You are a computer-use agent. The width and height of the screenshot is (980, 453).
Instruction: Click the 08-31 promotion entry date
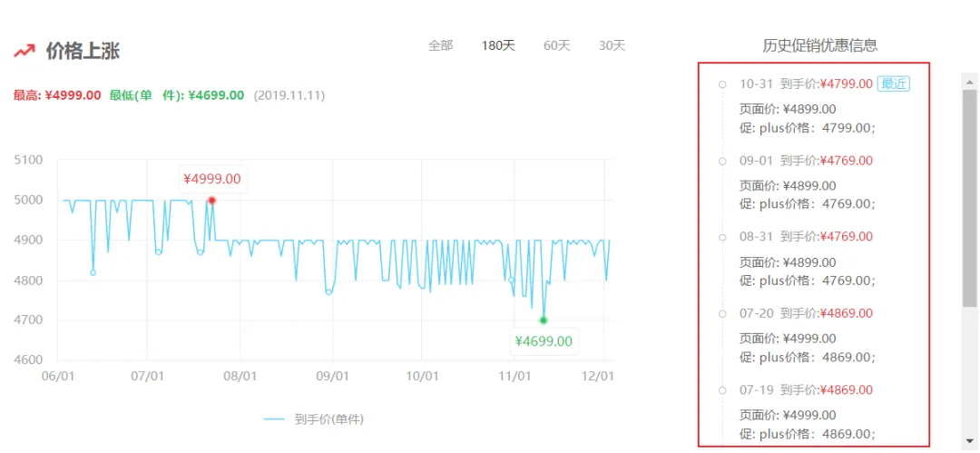point(756,237)
